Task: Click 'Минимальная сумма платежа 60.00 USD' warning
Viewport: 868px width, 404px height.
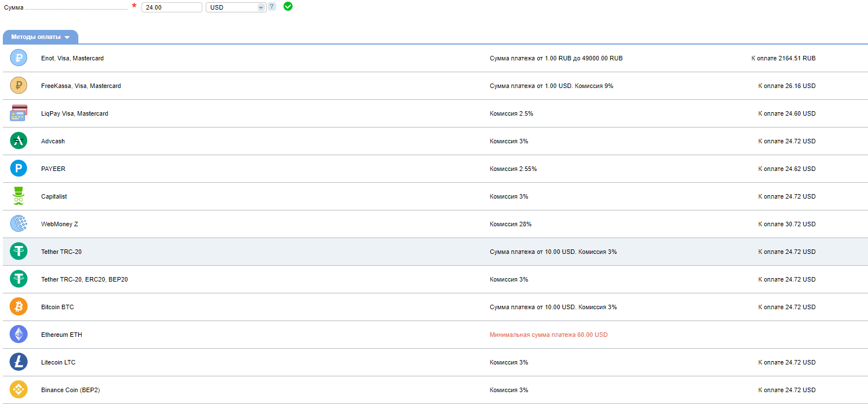Action: tap(548, 335)
